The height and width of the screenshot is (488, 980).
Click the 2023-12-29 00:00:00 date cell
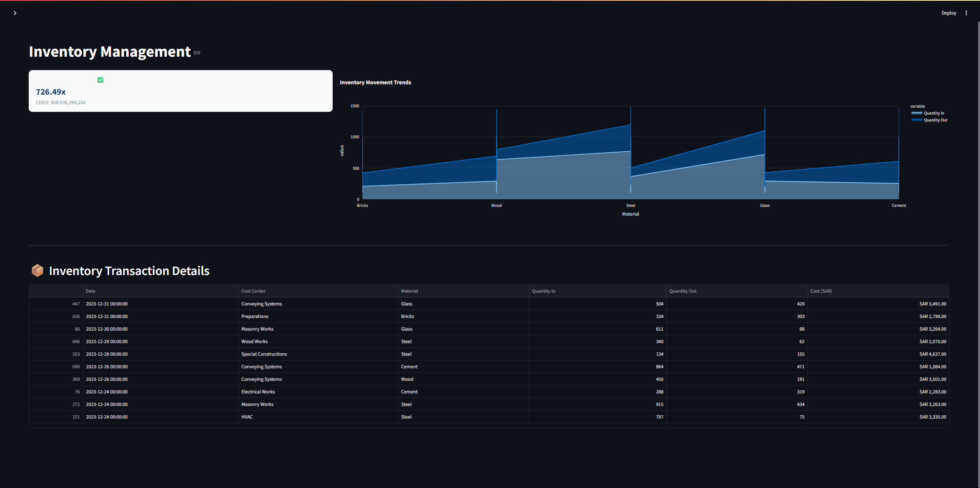[x=160, y=342]
